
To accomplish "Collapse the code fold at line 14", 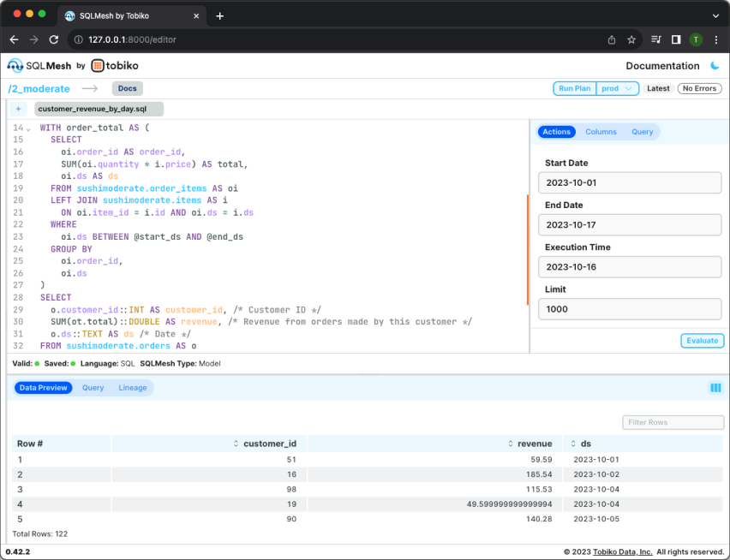I will point(29,128).
